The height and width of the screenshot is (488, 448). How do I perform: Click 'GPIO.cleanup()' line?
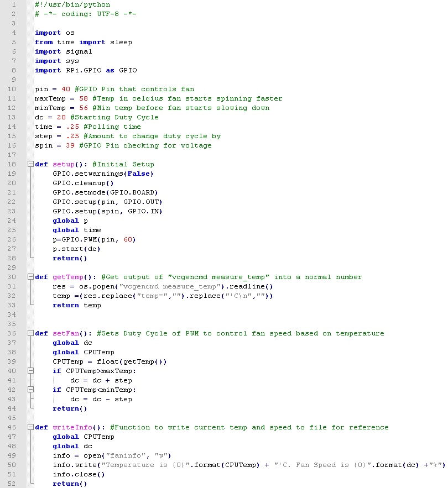[83, 183]
